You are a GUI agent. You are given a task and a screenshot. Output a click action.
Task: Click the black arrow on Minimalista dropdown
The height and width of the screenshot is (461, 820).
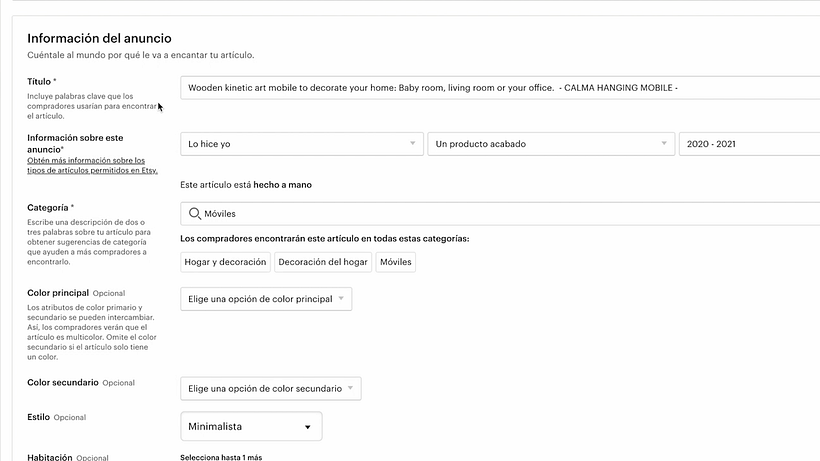pos(308,427)
